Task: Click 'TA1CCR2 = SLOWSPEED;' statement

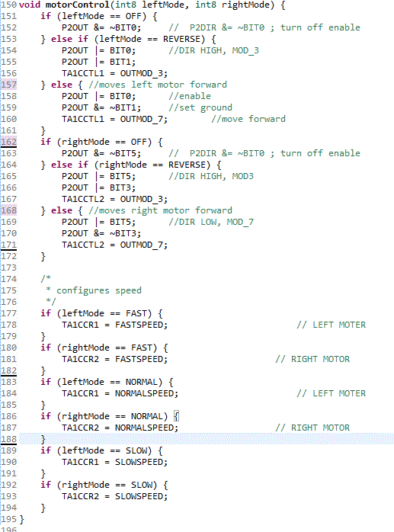Action: click(115, 496)
